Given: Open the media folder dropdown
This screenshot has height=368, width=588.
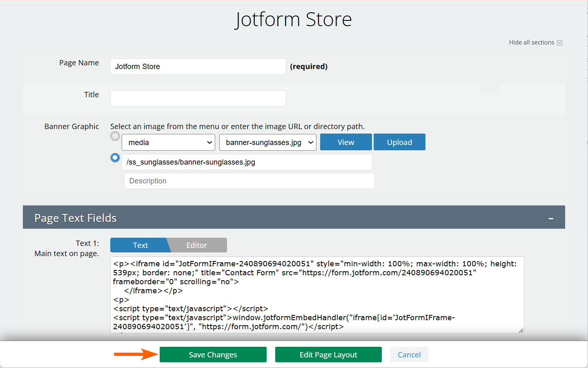Looking at the screenshot, I should [x=169, y=143].
